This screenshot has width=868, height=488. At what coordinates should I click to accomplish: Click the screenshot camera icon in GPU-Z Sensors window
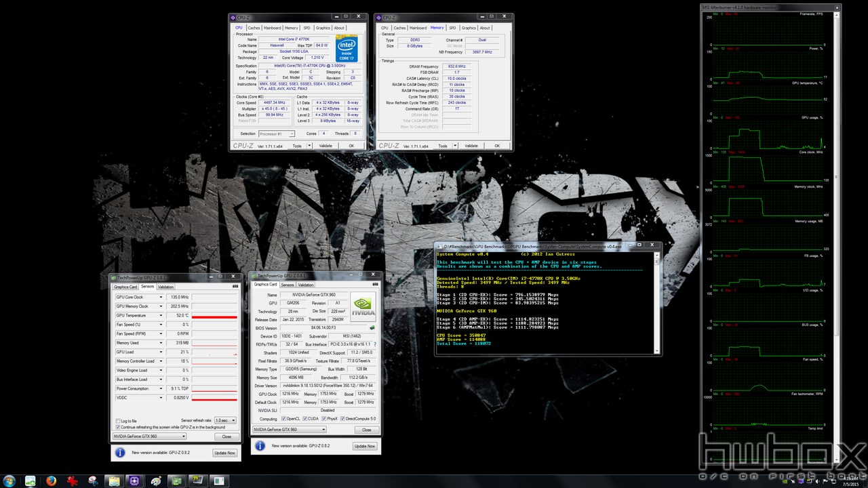[x=235, y=287]
